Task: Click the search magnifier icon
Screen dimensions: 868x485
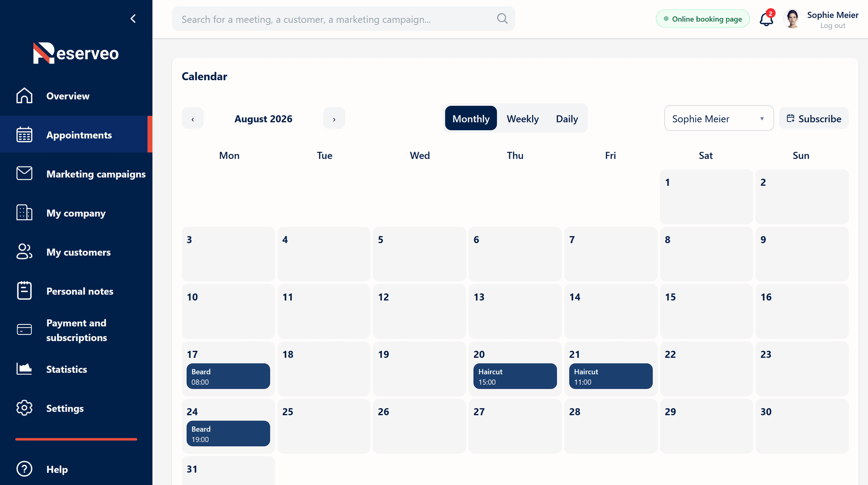Action: [x=502, y=19]
